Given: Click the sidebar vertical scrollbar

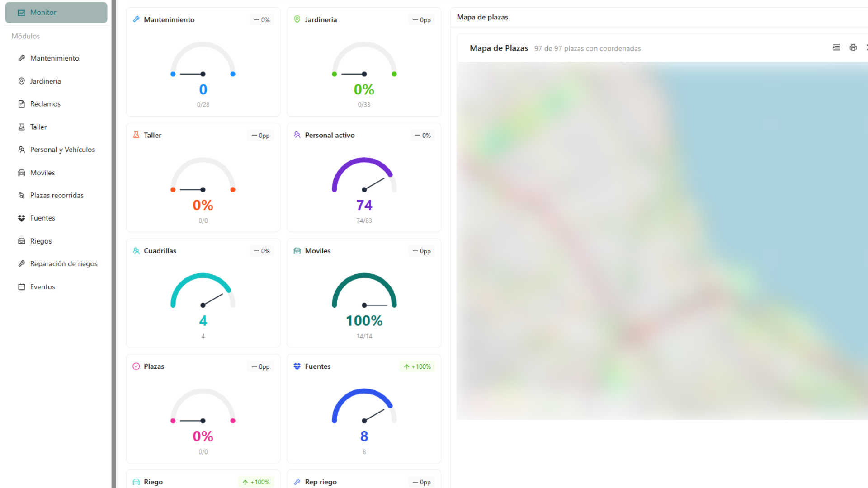Looking at the screenshot, I should [x=113, y=244].
